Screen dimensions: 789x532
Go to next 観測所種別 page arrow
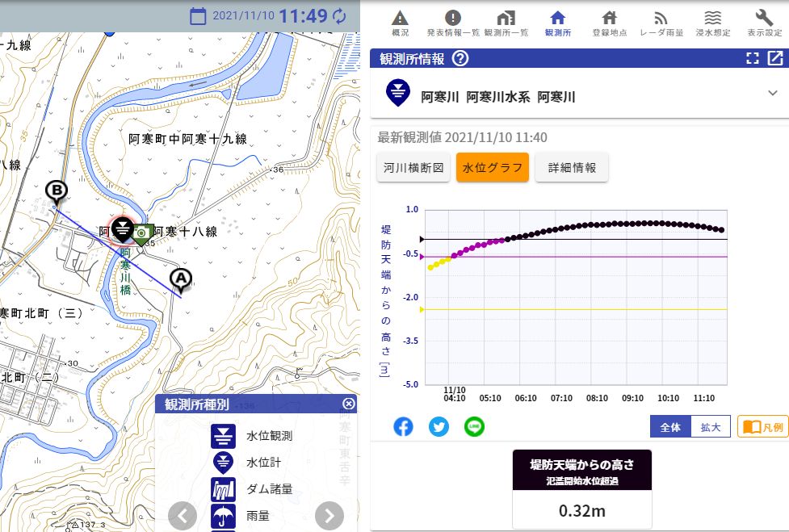pyautogui.click(x=329, y=515)
